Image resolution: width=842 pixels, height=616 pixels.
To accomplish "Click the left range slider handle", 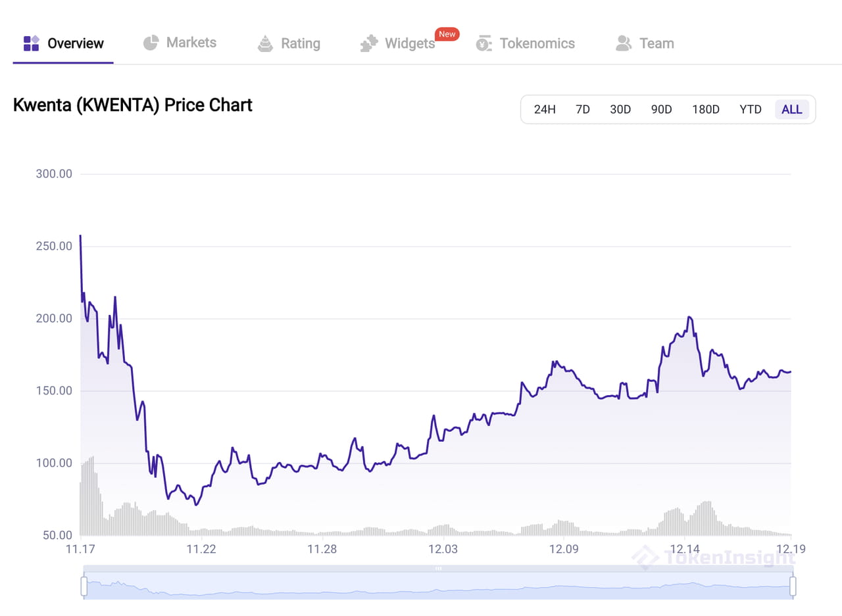I will (x=84, y=586).
